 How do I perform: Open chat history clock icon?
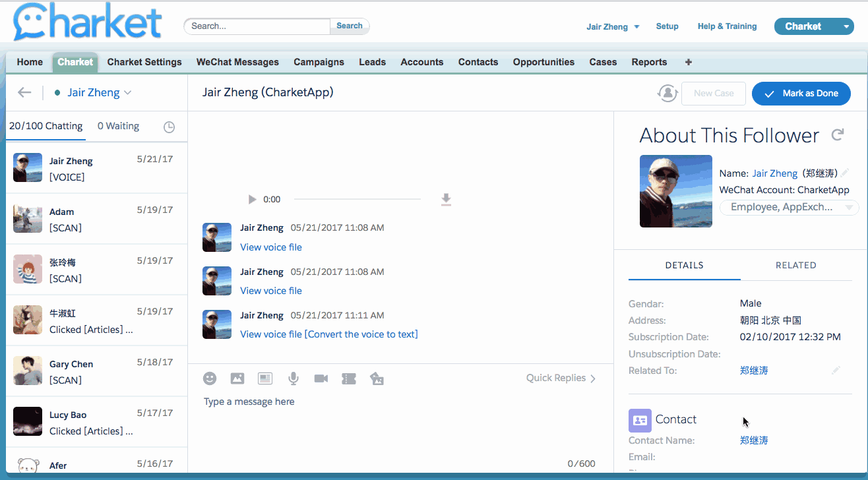point(170,127)
